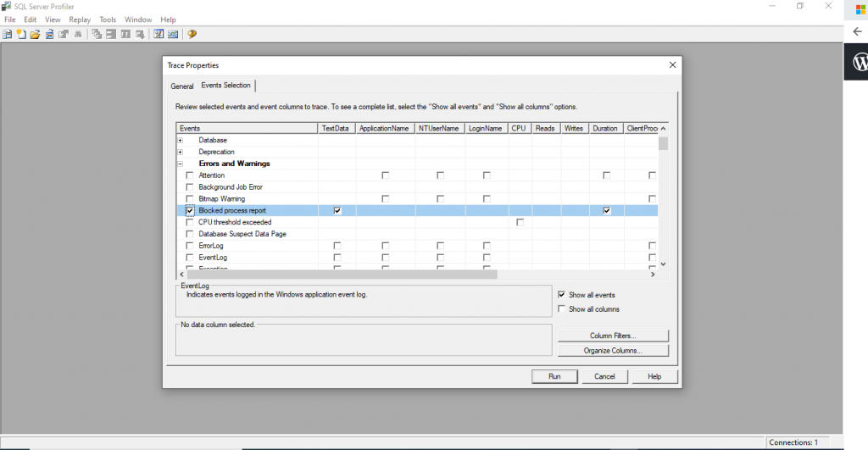Image resolution: width=868 pixels, height=450 pixels.
Task: Click the Windows logo at top right
Action: pyautogui.click(x=860, y=10)
